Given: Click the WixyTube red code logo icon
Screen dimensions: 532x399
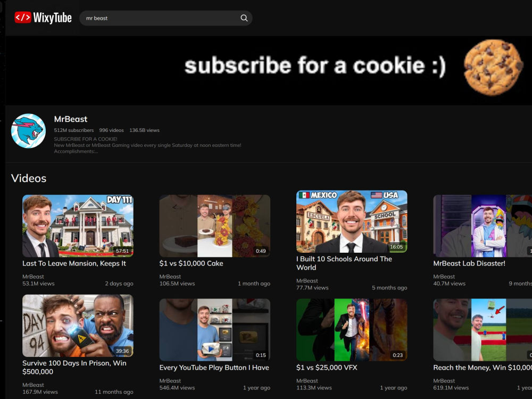Looking at the screenshot, I should (x=23, y=18).
